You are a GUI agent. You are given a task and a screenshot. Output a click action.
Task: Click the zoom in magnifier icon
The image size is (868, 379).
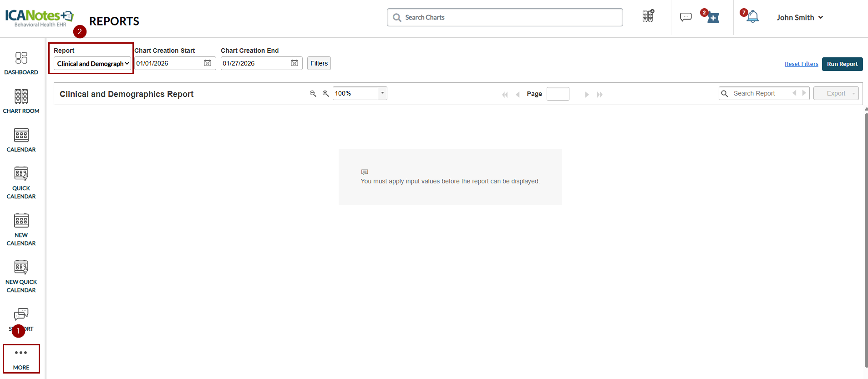click(325, 94)
